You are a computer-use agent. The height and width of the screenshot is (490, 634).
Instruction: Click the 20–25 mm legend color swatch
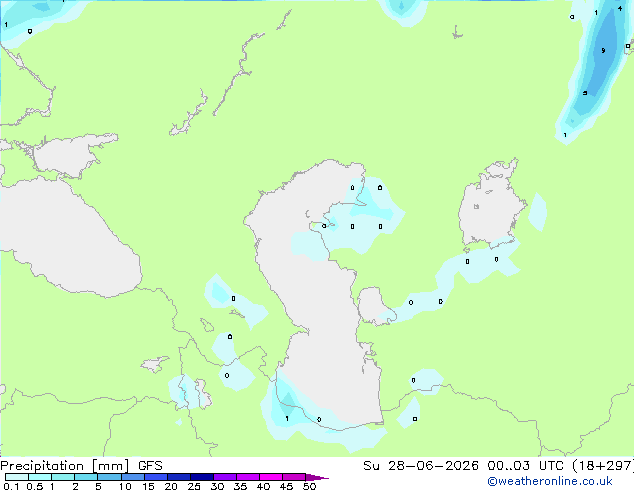(x=179, y=477)
